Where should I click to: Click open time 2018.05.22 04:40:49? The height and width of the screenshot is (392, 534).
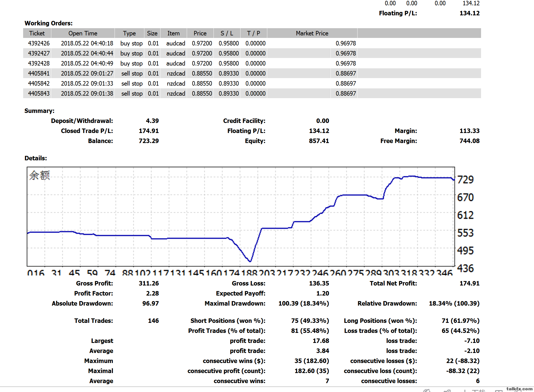[87, 63]
